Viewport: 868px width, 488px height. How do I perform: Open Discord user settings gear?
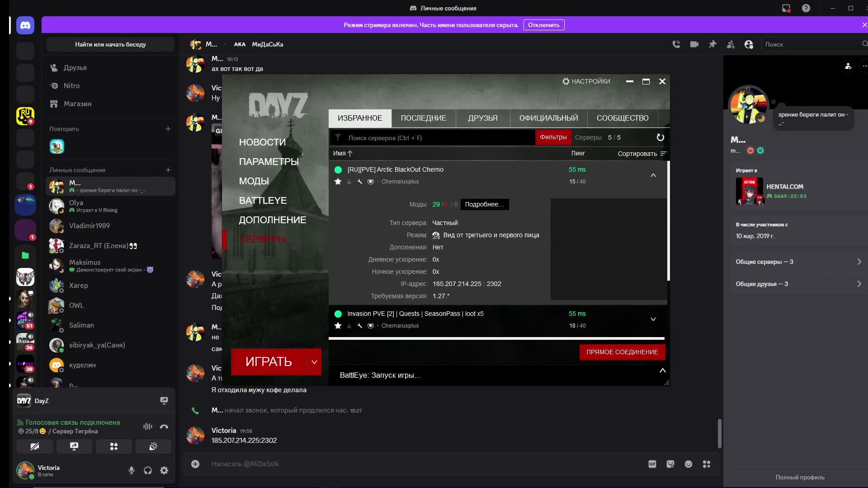pos(164,470)
